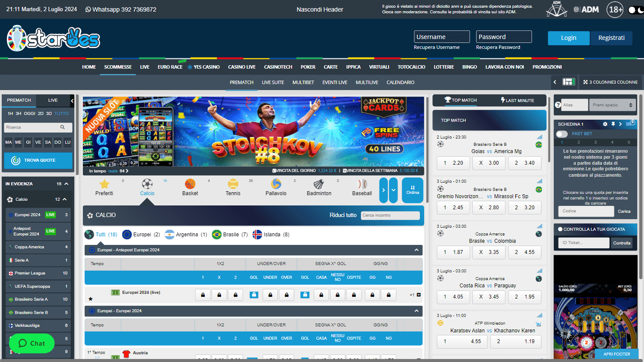
Task: Advance the sports carousel with right arrow
Action: pos(383,190)
